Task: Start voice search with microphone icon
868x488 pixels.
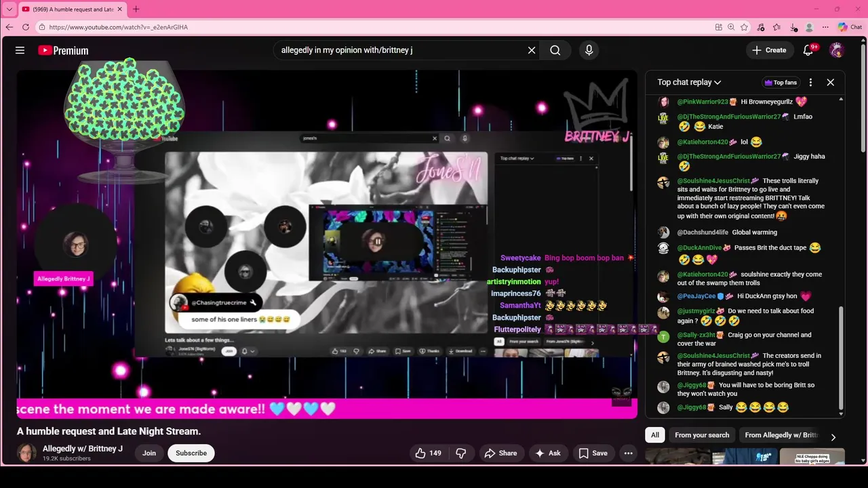Action: coord(589,50)
